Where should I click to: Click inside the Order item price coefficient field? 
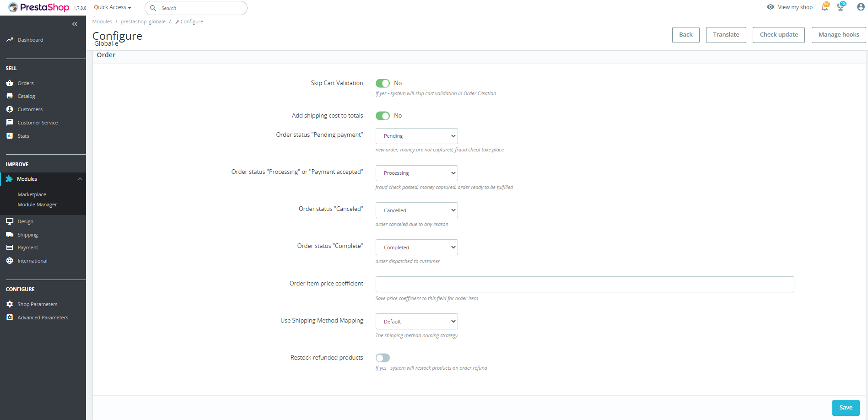(x=584, y=284)
